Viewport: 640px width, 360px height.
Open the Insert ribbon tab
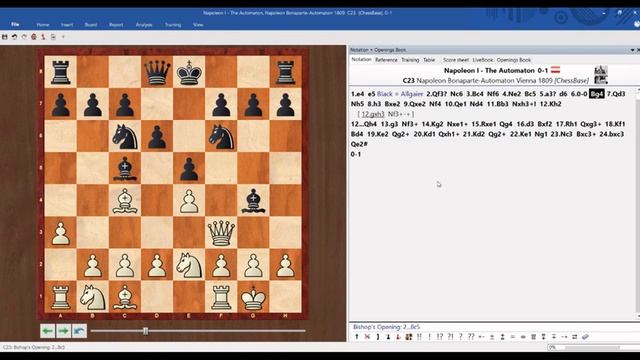(x=67, y=25)
